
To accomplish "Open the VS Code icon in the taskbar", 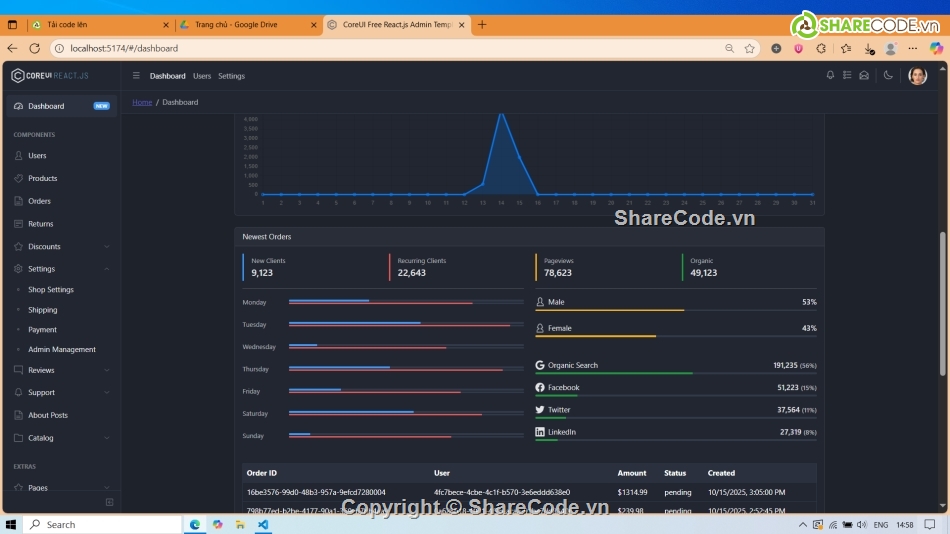I will point(263,524).
